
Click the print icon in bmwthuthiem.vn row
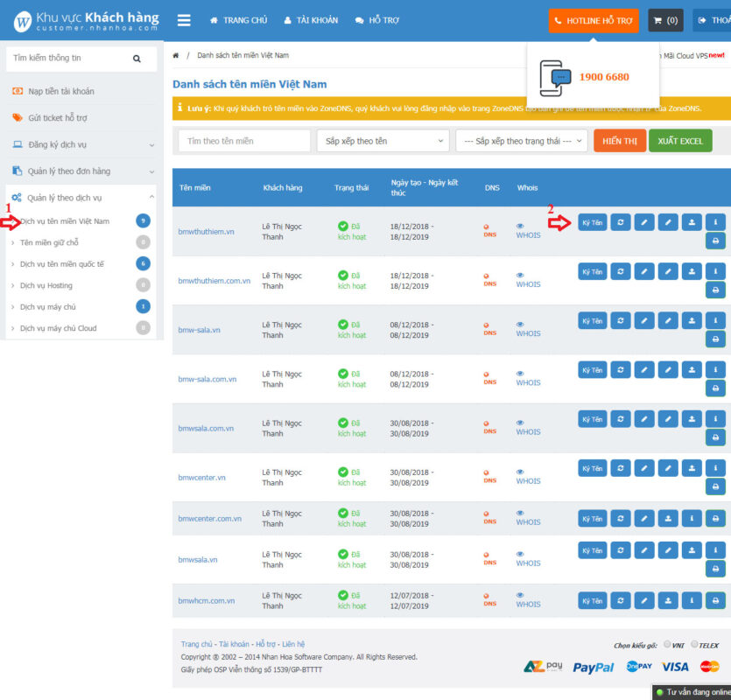[x=715, y=241]
